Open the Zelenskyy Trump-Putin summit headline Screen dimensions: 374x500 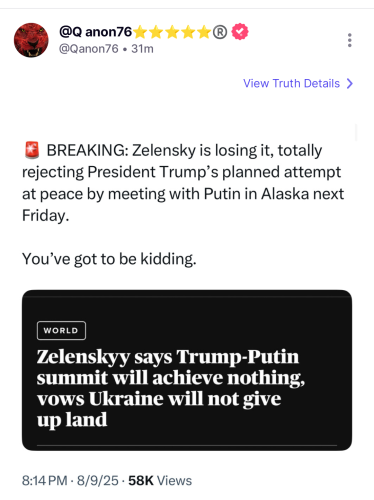pyautogui.click(x=171, y=388)
